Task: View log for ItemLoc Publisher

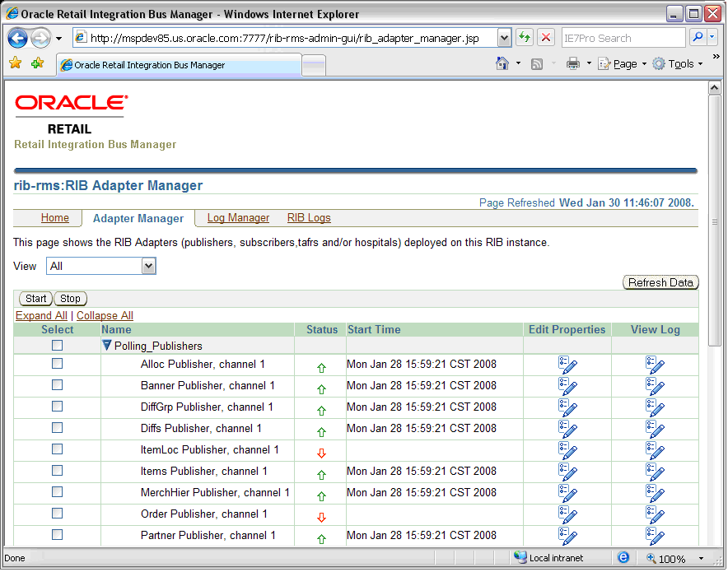Action: pyautogui.click(x=655, y=450)
